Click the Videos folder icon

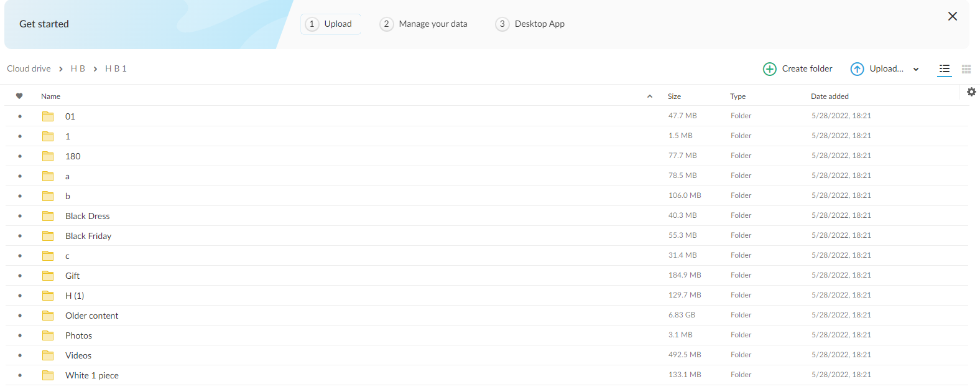pyautogui.click(x=48, y=355)
